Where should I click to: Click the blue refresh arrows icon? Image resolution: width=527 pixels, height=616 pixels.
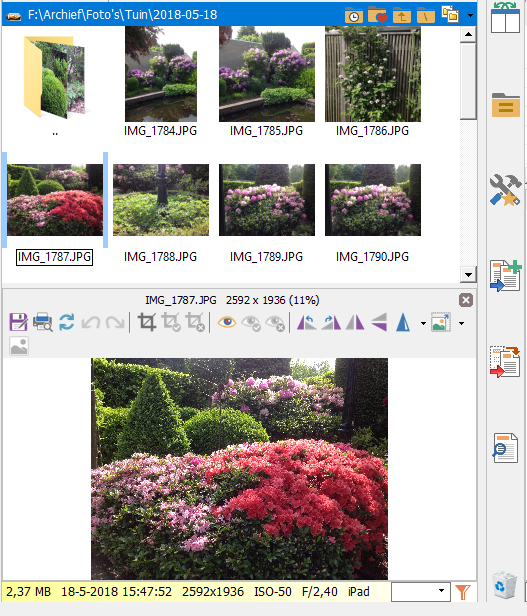coord(67,322)
